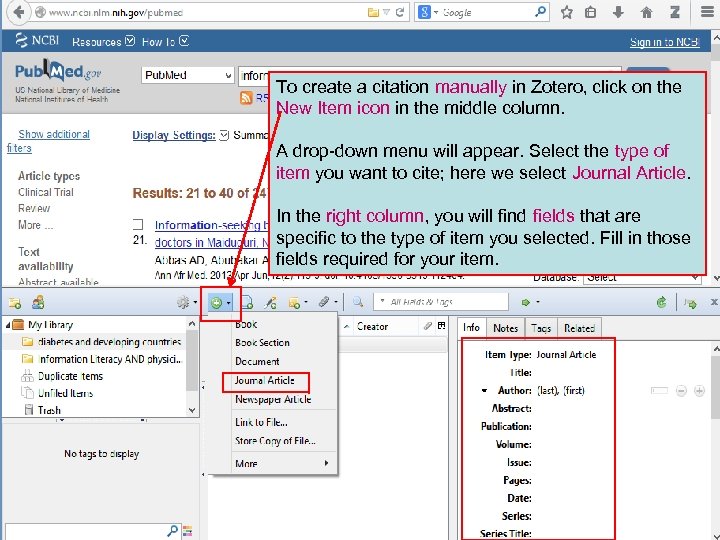Click Zotero's New Collection icon
Viewport: 720px width, 540px height.
15,303
